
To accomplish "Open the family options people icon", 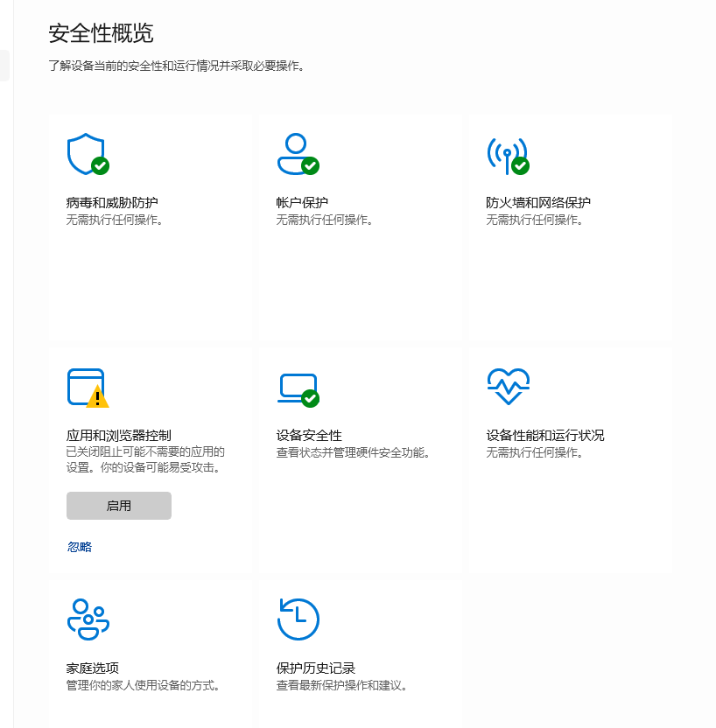I will coord(88,619).
